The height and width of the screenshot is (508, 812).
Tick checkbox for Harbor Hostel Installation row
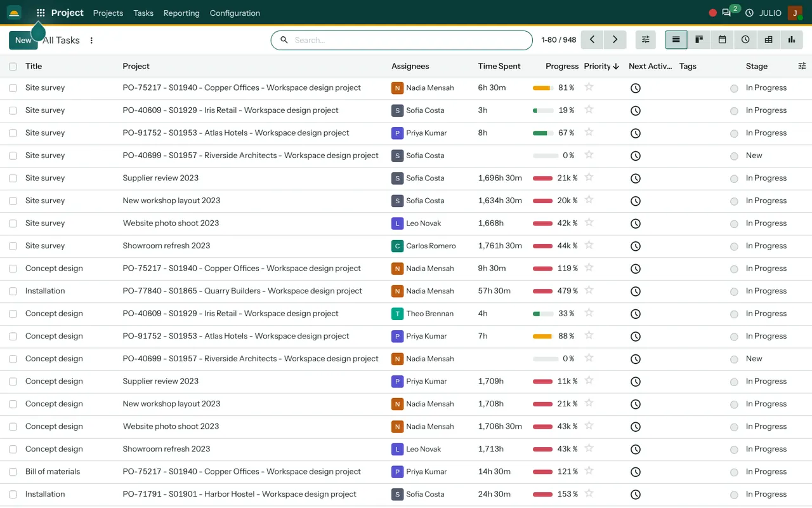(x=13, y=494)
